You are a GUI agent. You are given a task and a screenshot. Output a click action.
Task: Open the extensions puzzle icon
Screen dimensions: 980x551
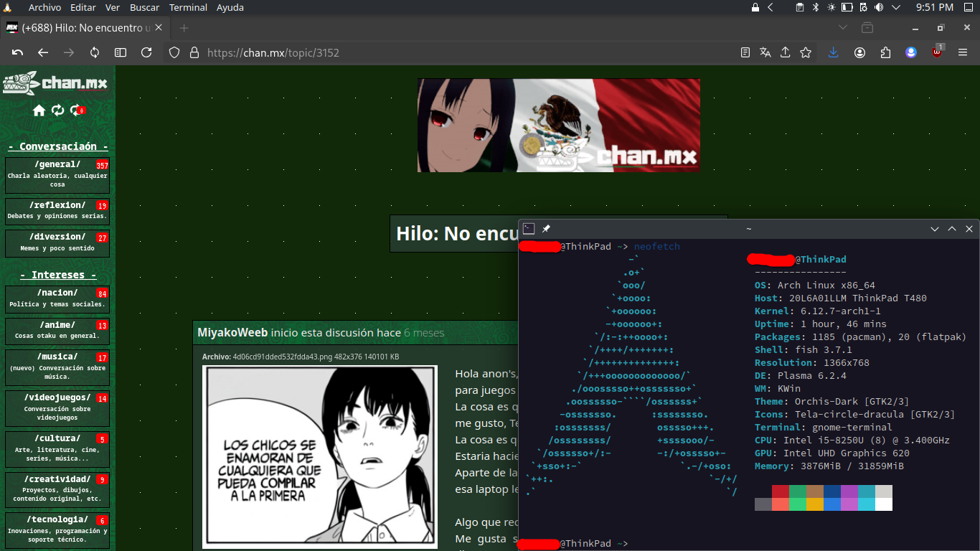point(885,52)
